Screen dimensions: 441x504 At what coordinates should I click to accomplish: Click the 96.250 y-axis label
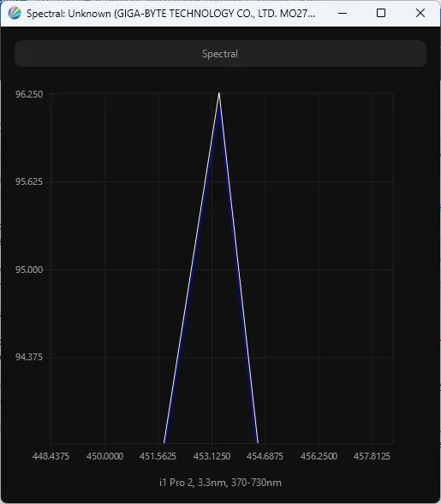click(29, 94)
